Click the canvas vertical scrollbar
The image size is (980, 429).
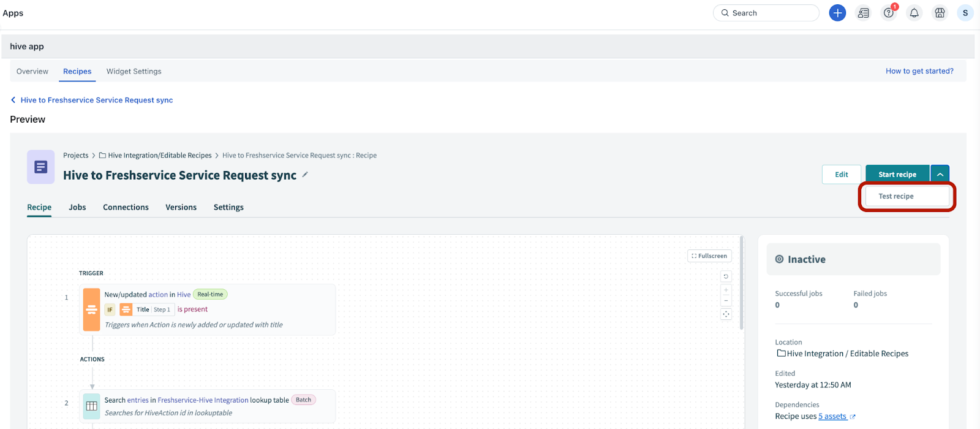point(742,283)
